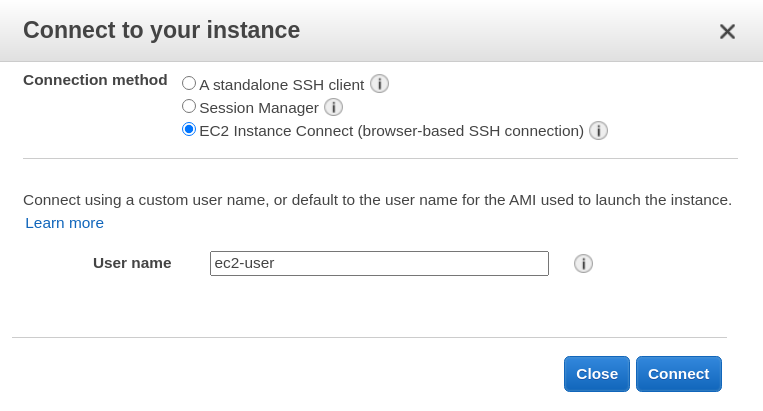Click the 'Session Manager' option label
Screen dimensions: 763x411
pos(258,108)
